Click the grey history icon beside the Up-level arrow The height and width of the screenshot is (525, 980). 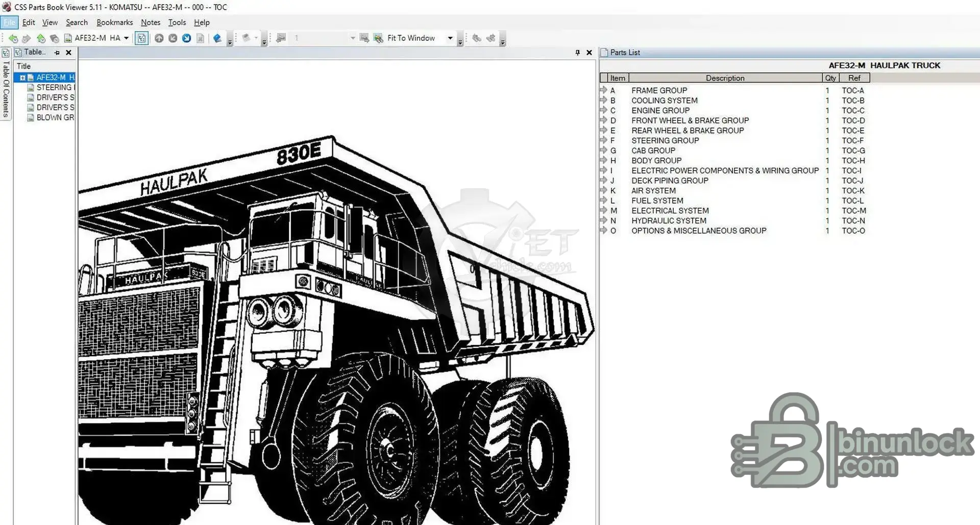[x=54, y=38]
